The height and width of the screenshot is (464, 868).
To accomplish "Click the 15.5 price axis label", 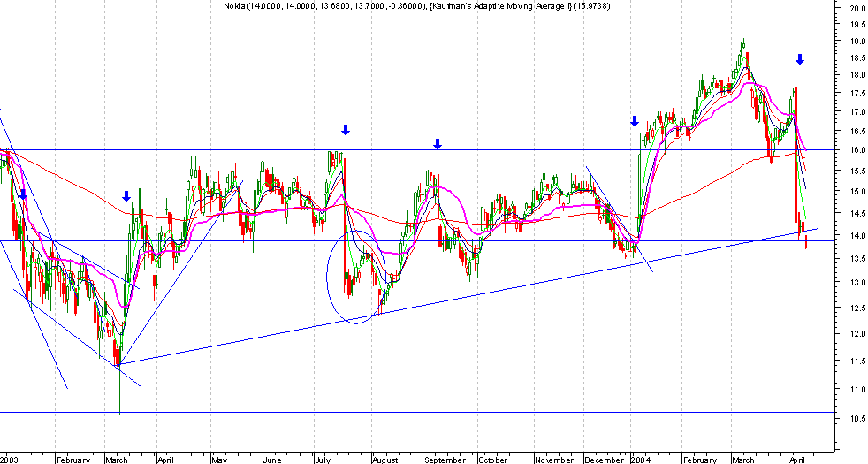I will click(857, 171).
